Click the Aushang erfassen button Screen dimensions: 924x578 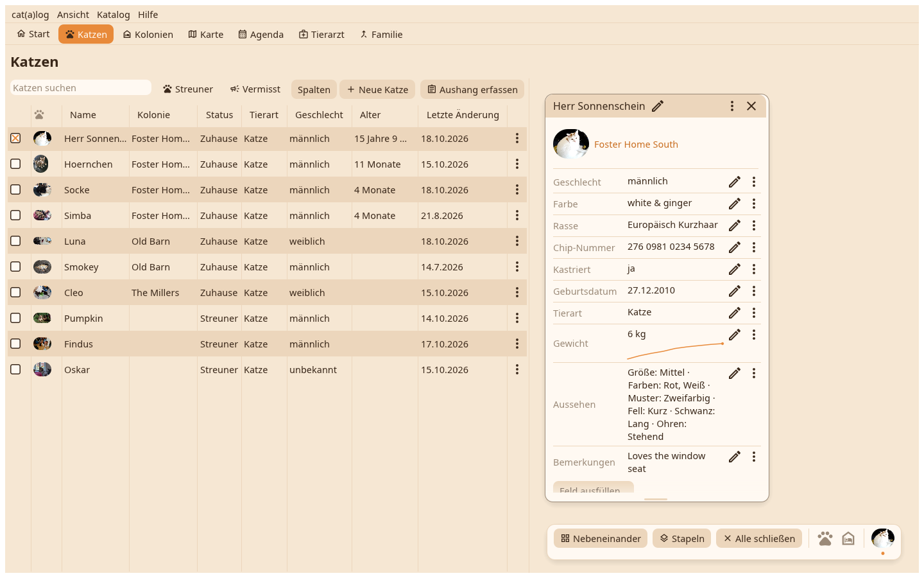tap(472, 89)
